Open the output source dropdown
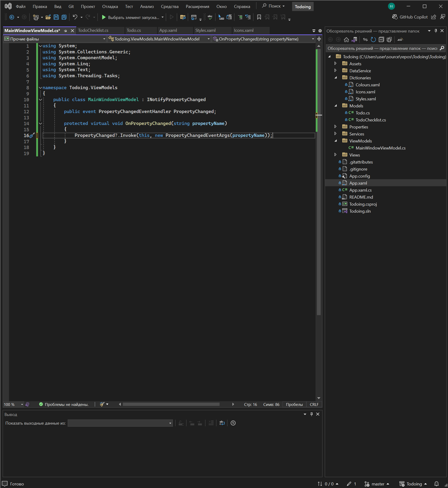The height and width of the screenshot is (488, 448). point(120,423)
